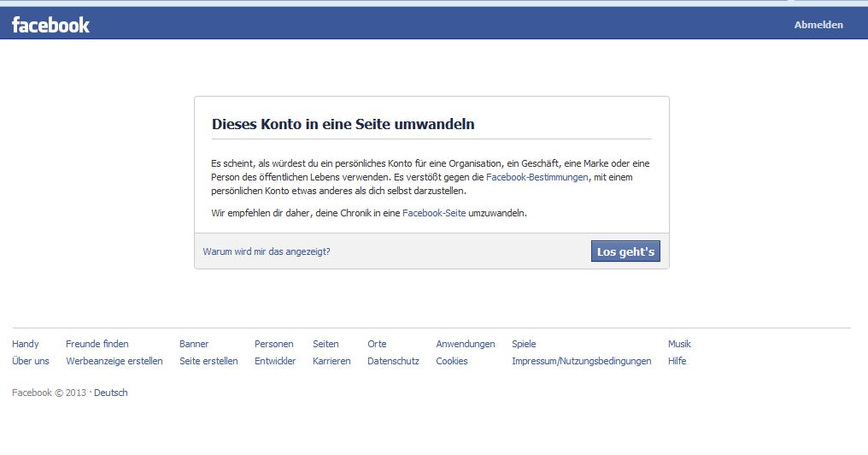Open Über uns footer link
The image size is (868, 455).
[31, 361]
